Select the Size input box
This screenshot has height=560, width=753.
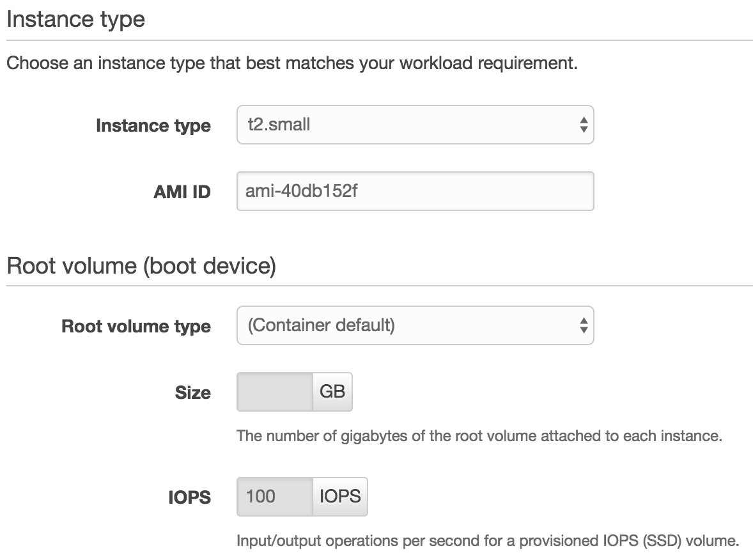275,392
